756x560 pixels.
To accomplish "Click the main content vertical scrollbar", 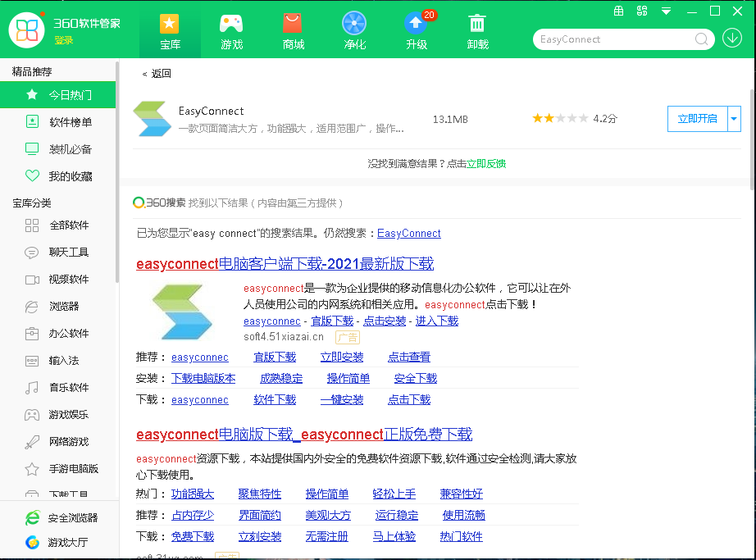I will (752, 139).
